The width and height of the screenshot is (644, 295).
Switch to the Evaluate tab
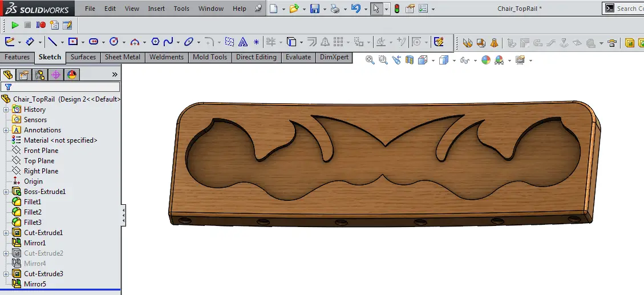pyautogui.click(x=298, y=57)
